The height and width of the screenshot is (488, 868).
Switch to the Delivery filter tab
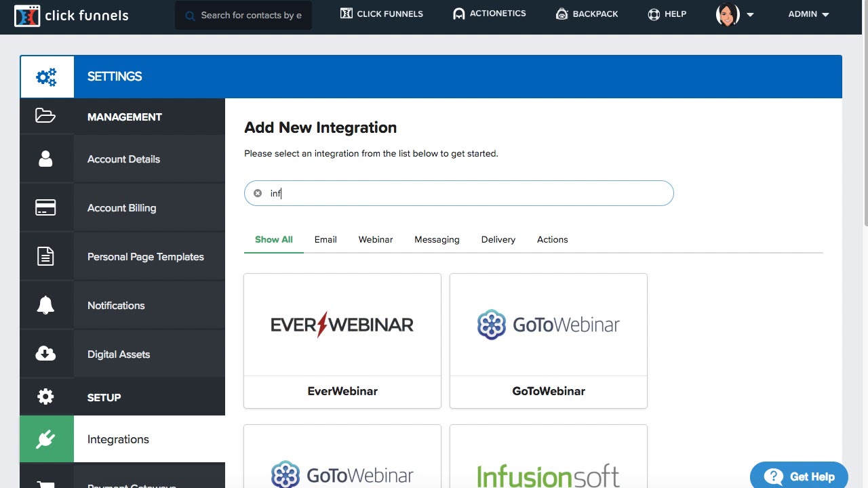click(x=498, y=239)
